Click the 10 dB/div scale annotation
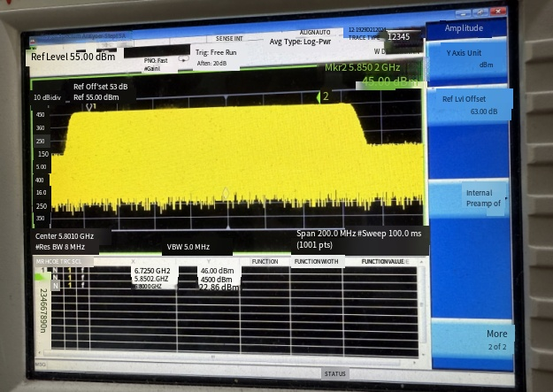This screenshot has width=553, height=392. coord(47,97)
